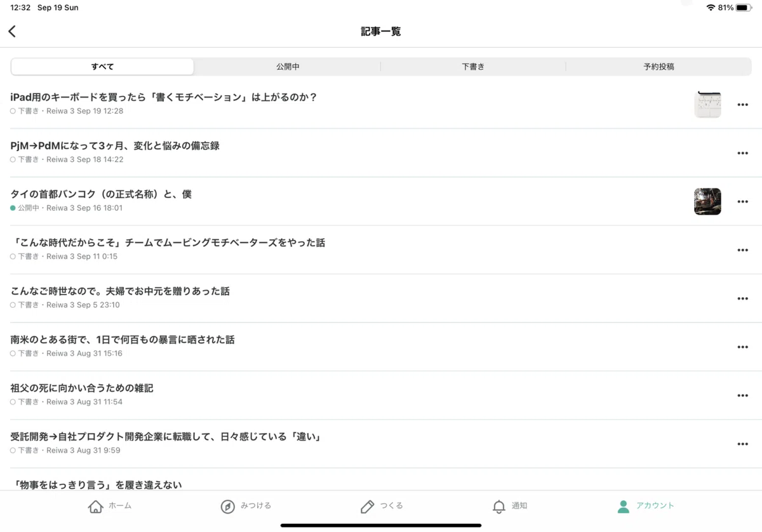Tap the pencil create icon
The height and width of the screenshot is (532, 762).
pos(367,507)
